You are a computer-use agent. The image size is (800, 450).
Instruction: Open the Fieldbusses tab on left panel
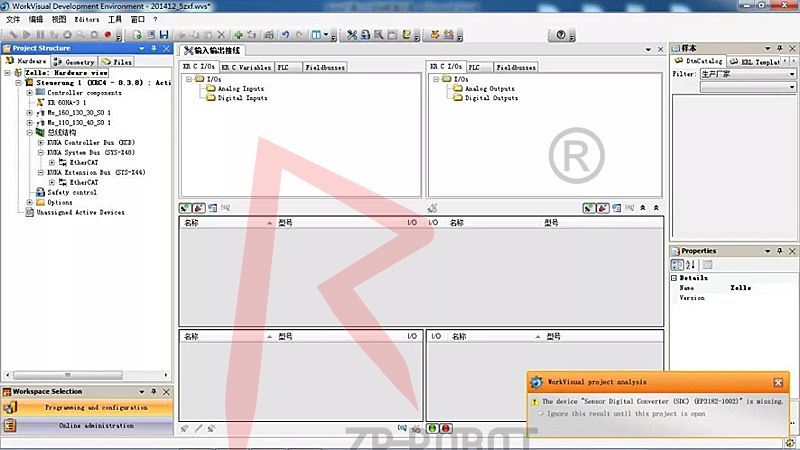point(328,67)
